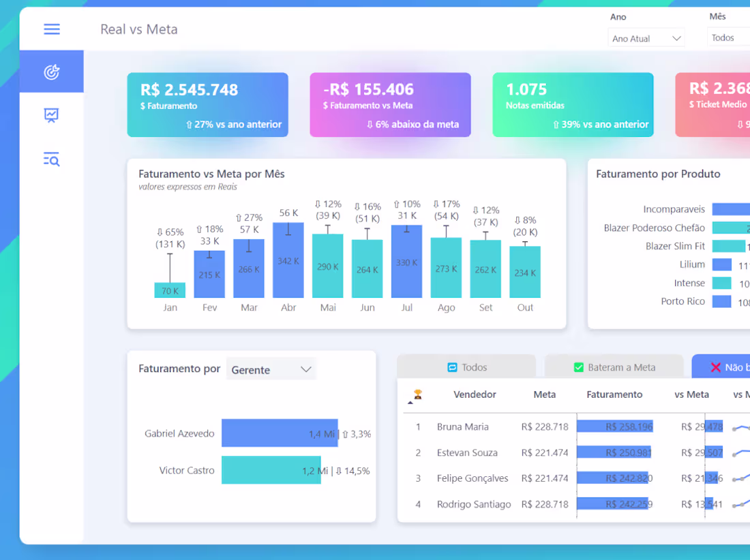Expand the Ano Atual dropdown
The height and width of the screenshot is (560, 750).
(x=646, y=38)
